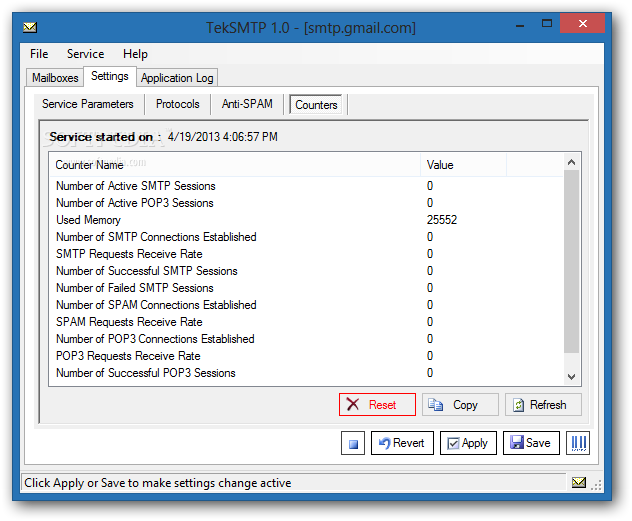Select Number of Failed SMTP Sessions row
Image resolution: width=632 pixels, height=521 pixels.
[306, 288]
